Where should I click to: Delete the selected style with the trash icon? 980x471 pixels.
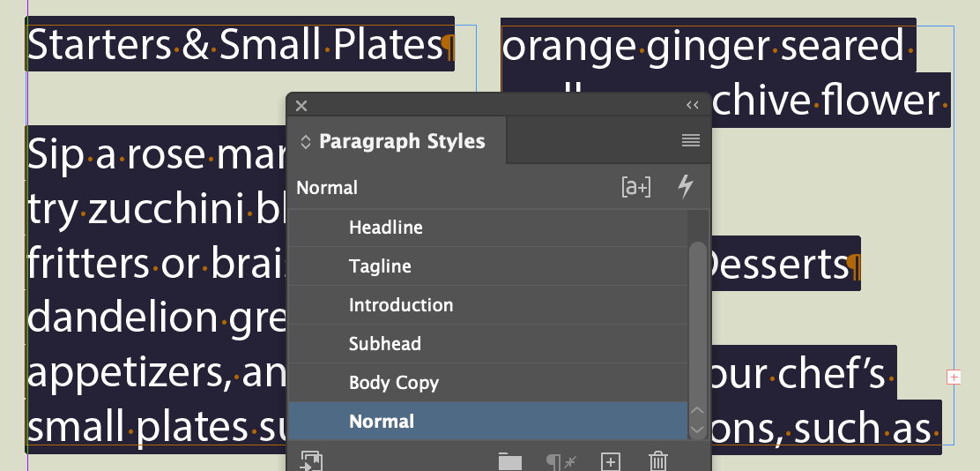coord(658,461)
